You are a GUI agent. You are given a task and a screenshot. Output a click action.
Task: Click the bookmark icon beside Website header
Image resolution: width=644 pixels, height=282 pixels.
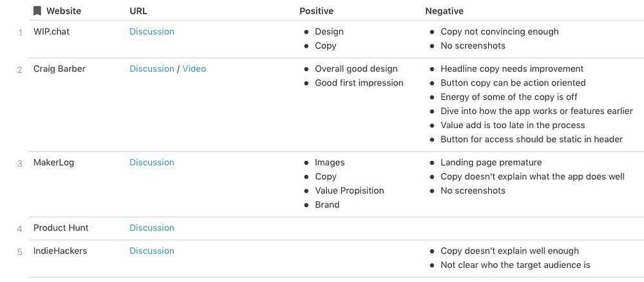coord(37,11)
